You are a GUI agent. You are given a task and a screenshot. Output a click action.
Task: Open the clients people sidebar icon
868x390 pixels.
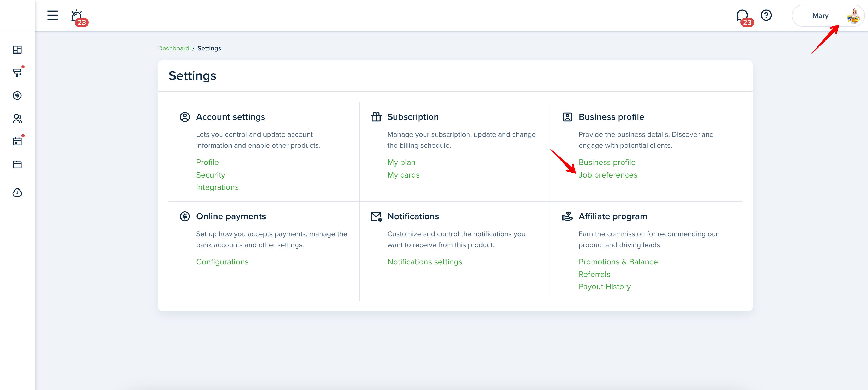17,119
